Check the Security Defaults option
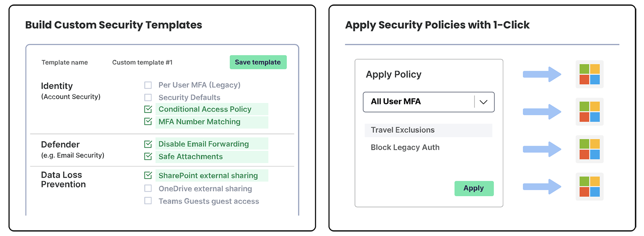 tap(148, 98)
